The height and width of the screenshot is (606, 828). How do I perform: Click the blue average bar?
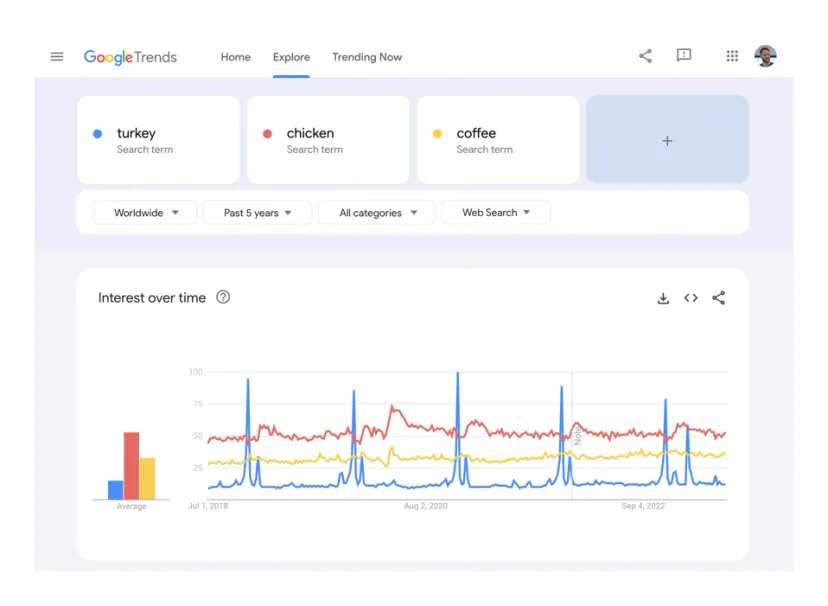(x=116, y=490)
